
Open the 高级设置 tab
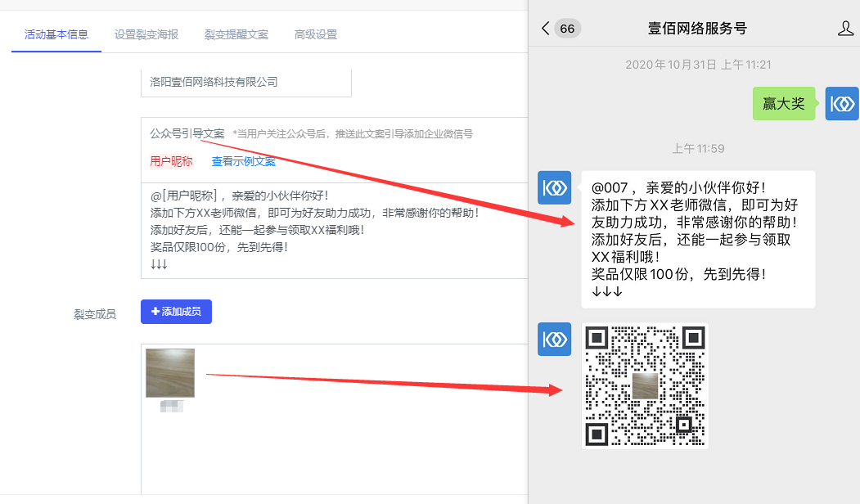point(315,34)
